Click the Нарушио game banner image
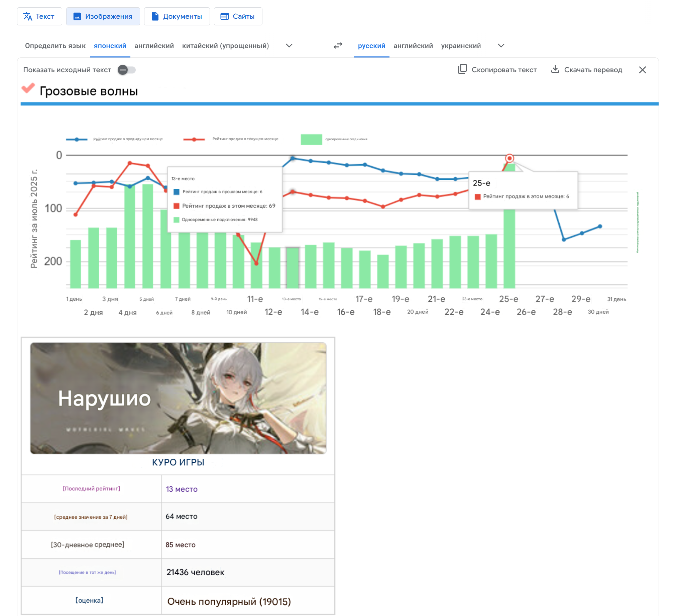Viewport: 678px width, 616px height. [178, 398]
